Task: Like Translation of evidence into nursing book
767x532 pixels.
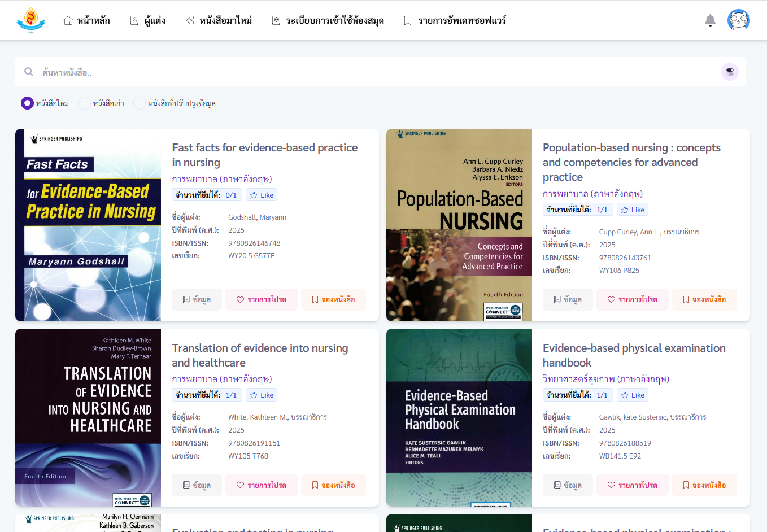Action: (x=262, y=395)
